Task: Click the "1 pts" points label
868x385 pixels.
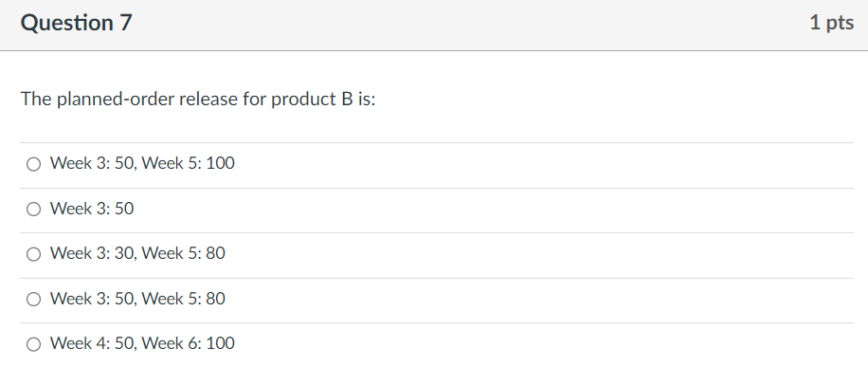Action: (831, 24)
